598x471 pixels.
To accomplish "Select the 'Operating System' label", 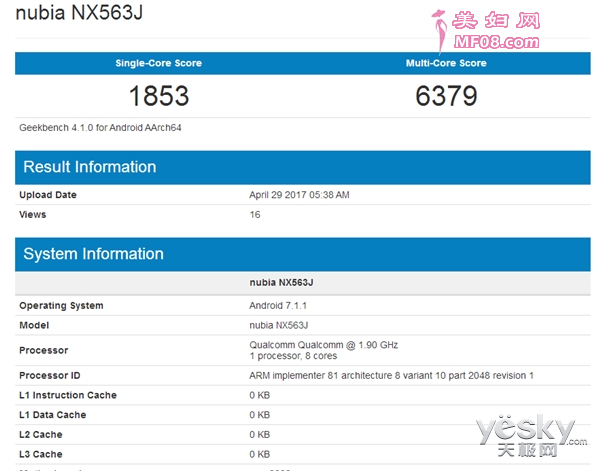I will click(x=61, y=306).
